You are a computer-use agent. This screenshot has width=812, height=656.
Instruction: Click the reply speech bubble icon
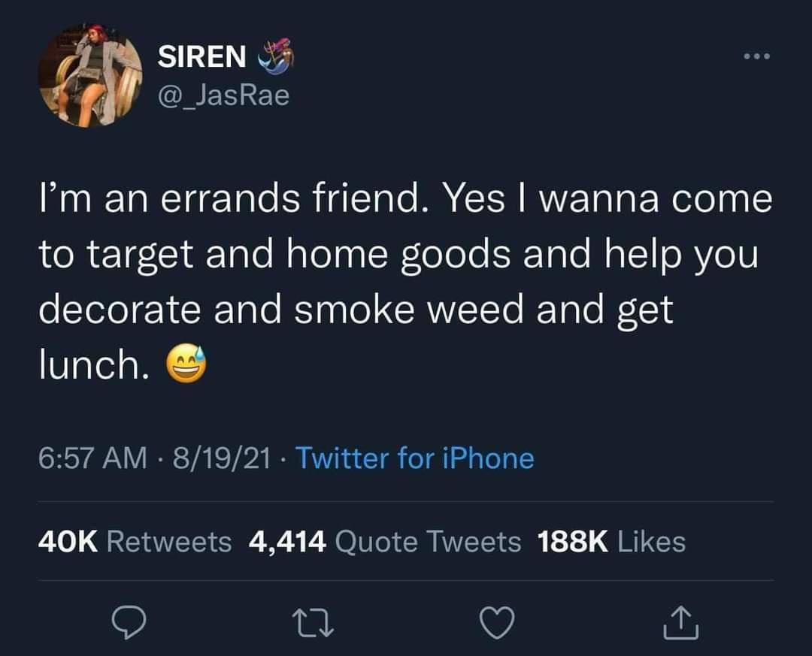click(x=129, y=622)
